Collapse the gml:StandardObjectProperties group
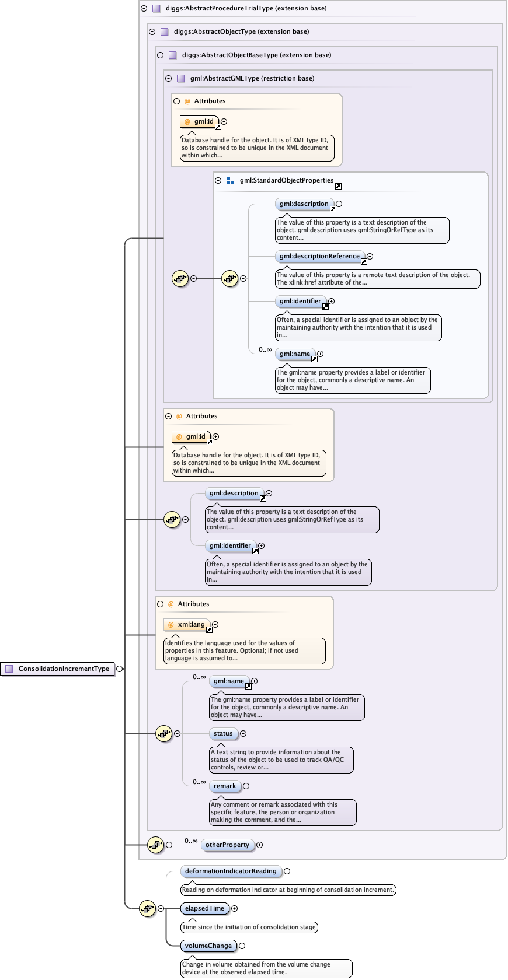Image resolution: width=508 pixels, height=980 pixels. [218, 181]
